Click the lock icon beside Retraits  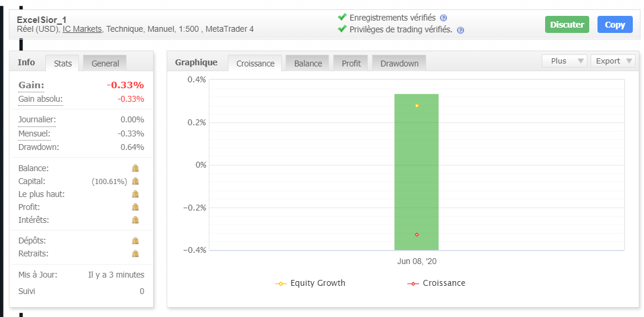[135, 253]
